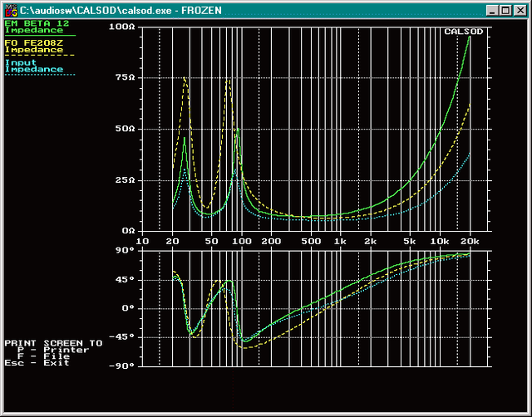Click the yellow dashed legend line sample
This screenshot has height=417, width=532.
point(40,55)
